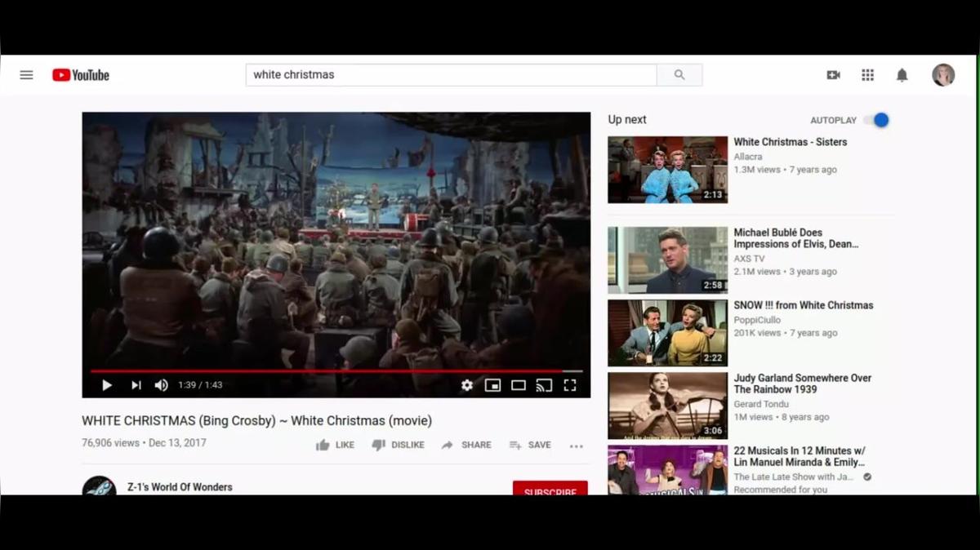Like the White Christmas video
The width and height of the screenshot is (980, 550).
335,446
